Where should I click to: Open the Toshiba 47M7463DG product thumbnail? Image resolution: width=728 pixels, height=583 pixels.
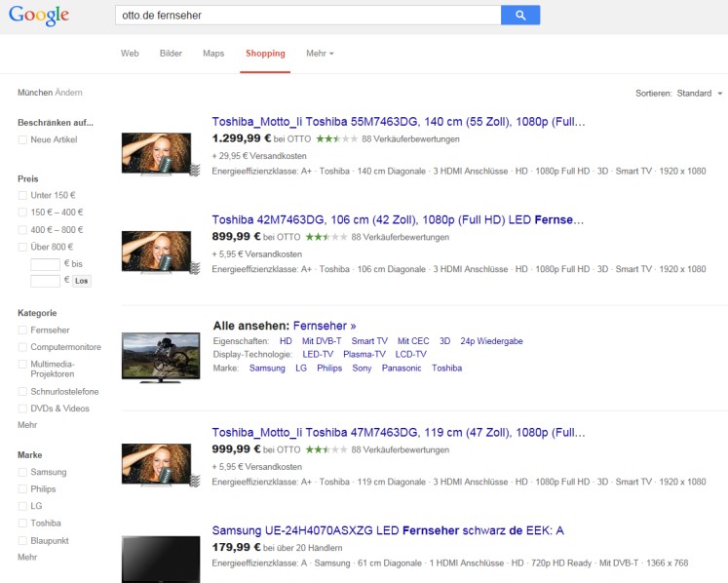tap(156, 465)
